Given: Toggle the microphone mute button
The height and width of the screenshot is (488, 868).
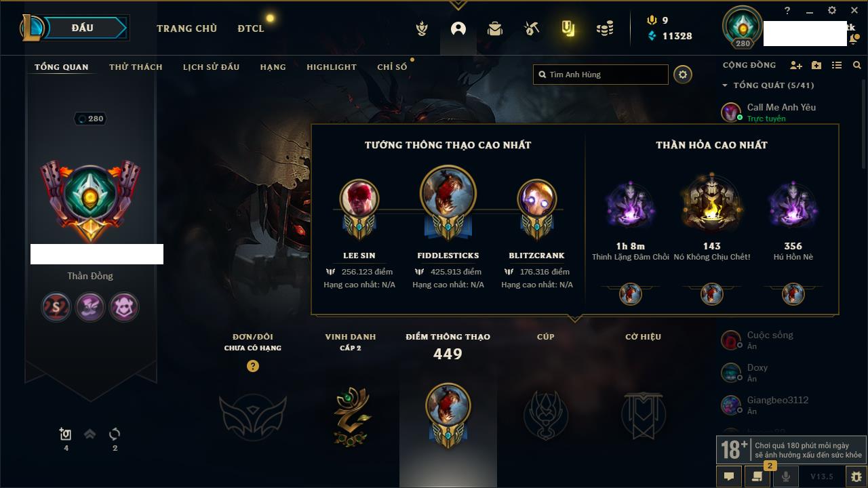Looking at the screenshot, I should [786, 476].
